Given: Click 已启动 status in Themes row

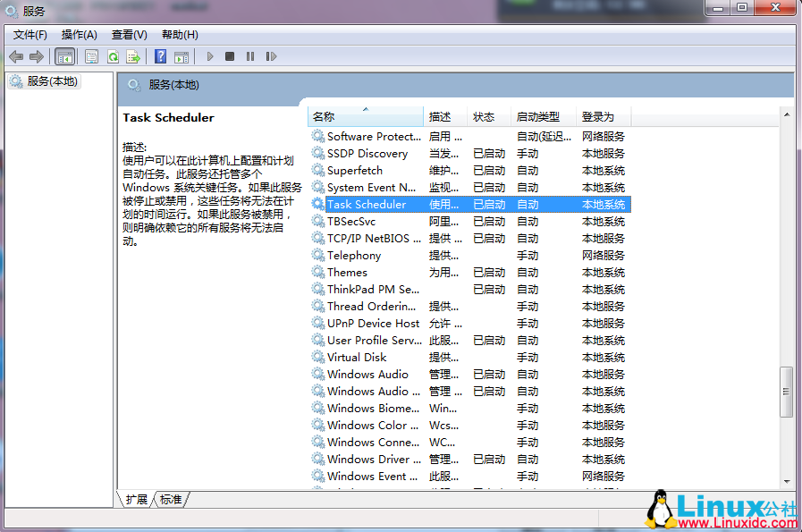Looking at the screenshot, I should pos(489,272).
